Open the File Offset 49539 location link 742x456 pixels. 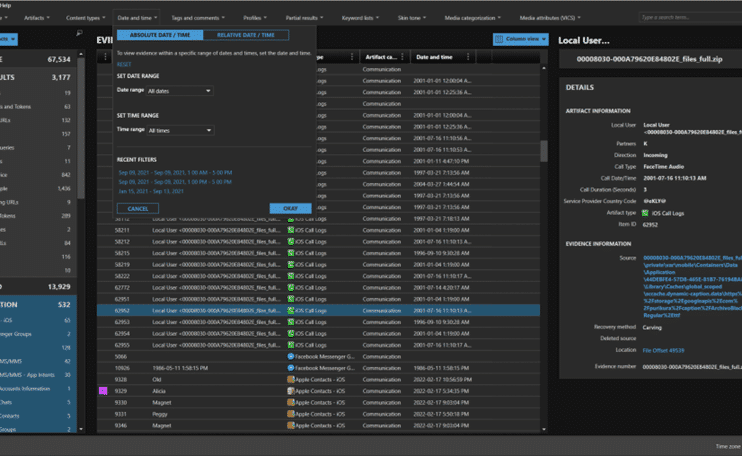[663, 351]
